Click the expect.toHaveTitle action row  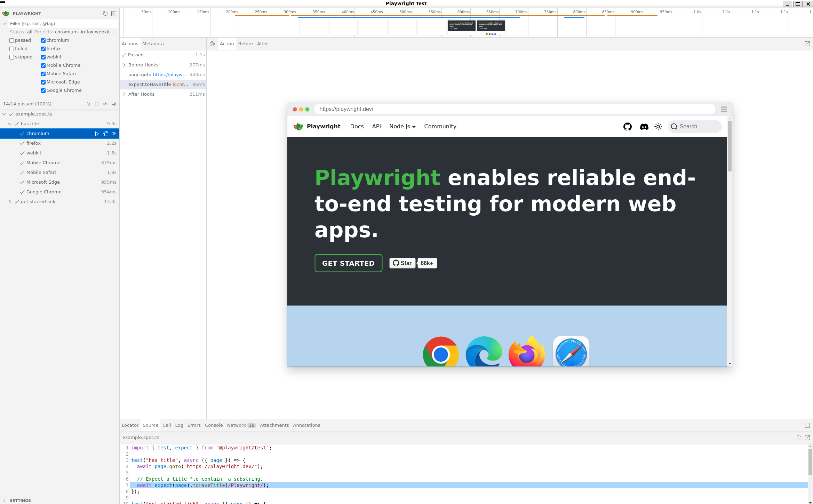coord(163,84)
